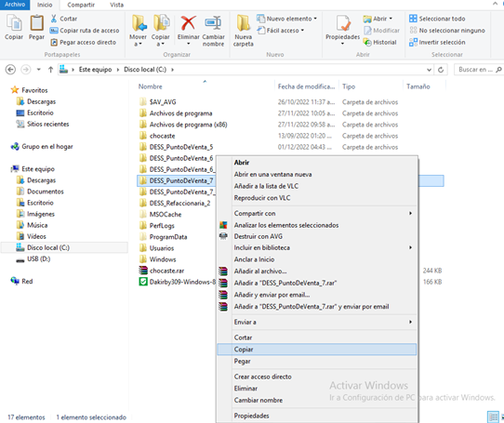Choose Copiar in the context menu

tap(316, 350)
